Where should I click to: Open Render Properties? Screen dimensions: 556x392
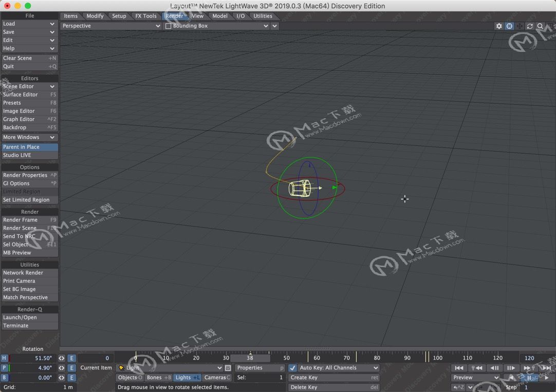29,175
